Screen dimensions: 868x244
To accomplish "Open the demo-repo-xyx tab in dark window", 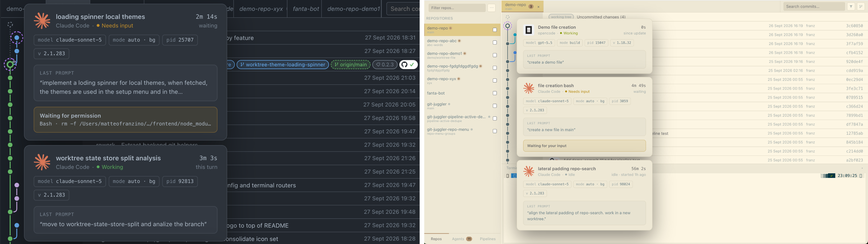I will click(261, 9).
